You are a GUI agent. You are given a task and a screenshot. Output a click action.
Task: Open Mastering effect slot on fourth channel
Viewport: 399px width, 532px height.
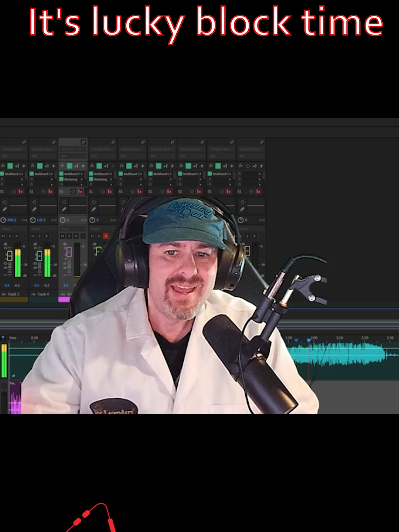[x=100, y=179]
